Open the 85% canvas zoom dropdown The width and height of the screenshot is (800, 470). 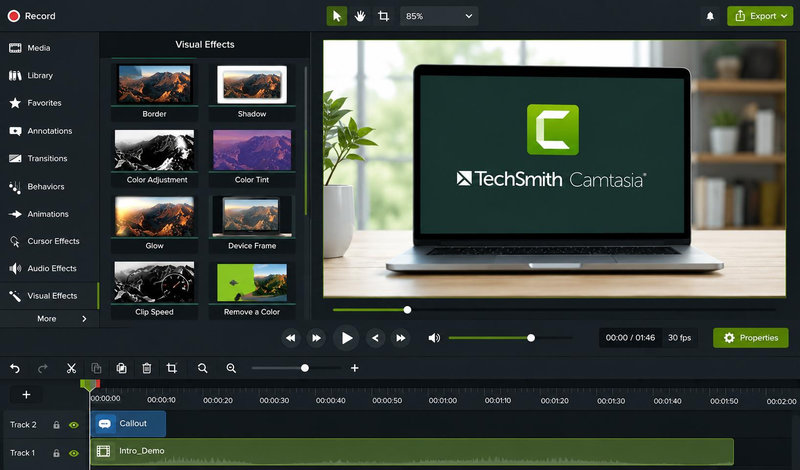(439, 16)
